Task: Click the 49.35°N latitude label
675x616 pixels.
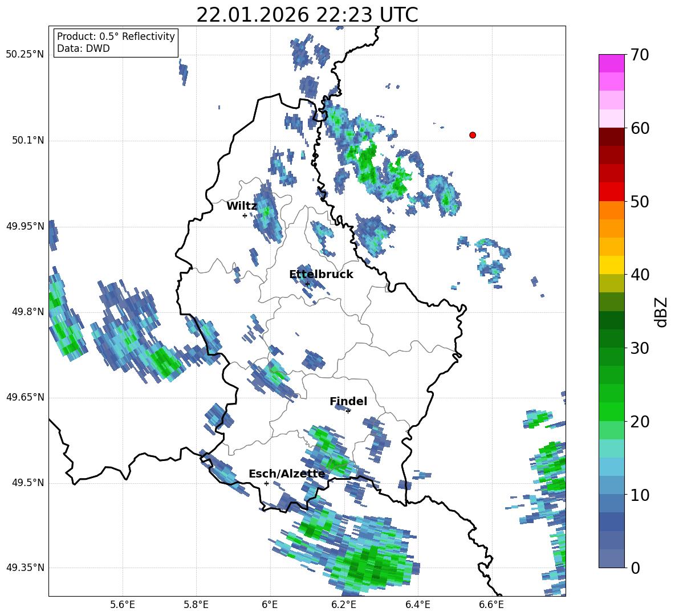Action: tap(25, 568)
